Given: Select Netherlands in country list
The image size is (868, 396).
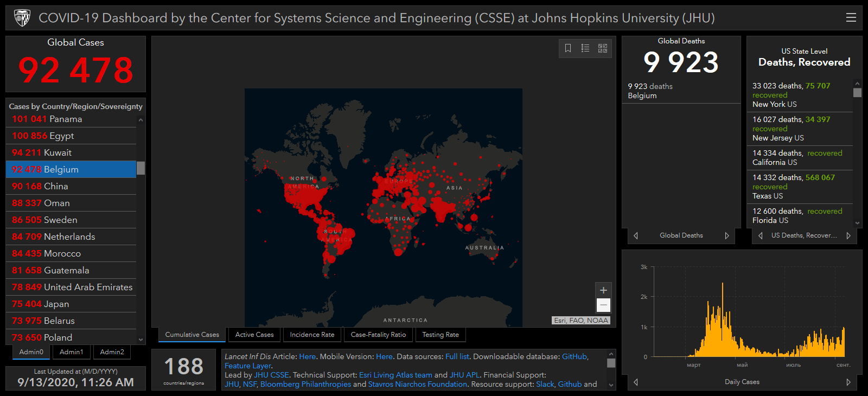Looking at the screenshot, I should 71,237.
